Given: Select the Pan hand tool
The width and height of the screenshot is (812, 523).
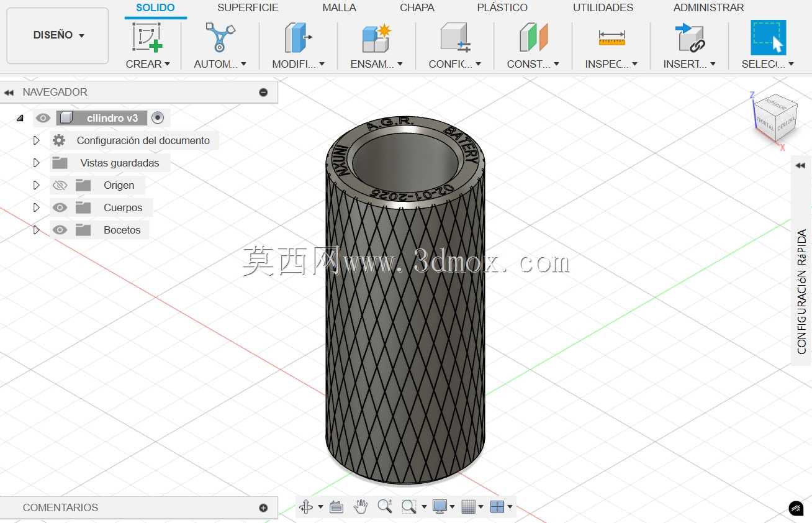Looking at the screenshot, I should [x=361, y=507].
